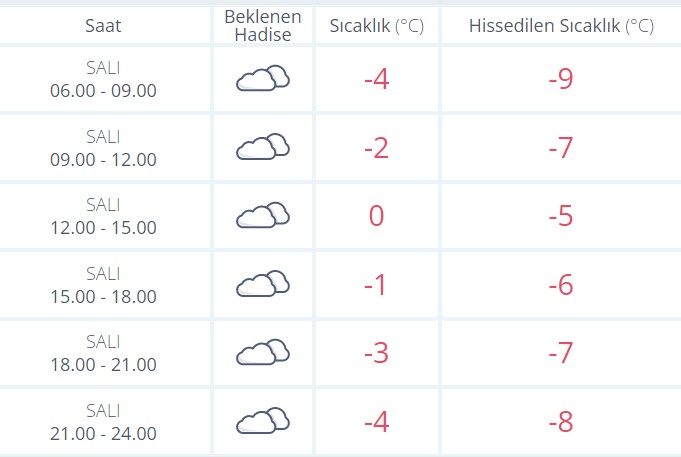Click the cloudy icon for 09.00 - 12.00
This screenshot has width=681, height=457.
click(263, 147)
